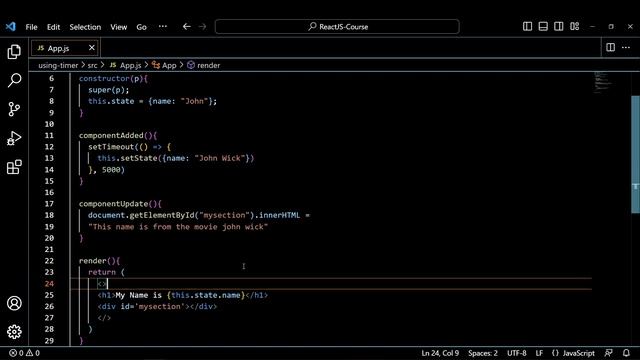Screen dimensions: 640x360
Task: Open the editor More Actions ellipsis
Action: click(626, 47)
